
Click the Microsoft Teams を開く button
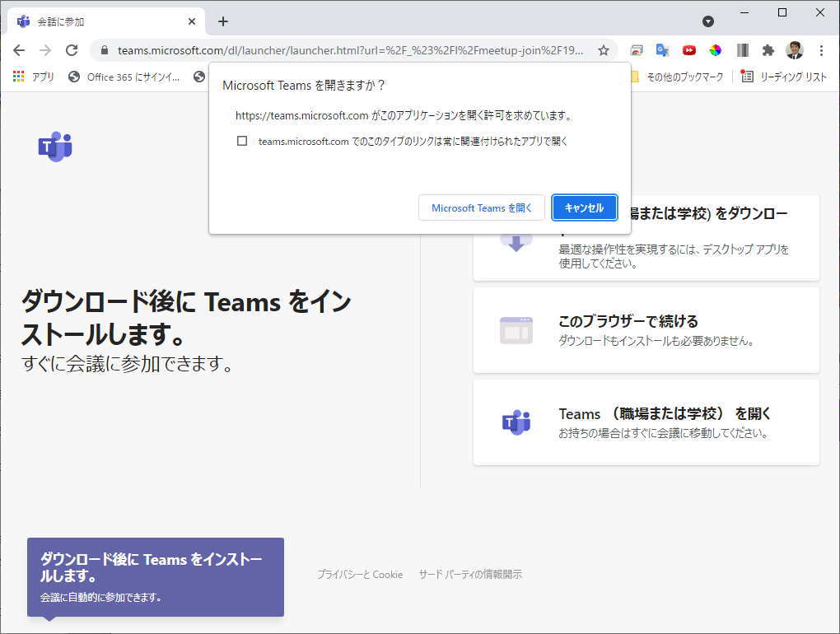click(x=482, y=207)
